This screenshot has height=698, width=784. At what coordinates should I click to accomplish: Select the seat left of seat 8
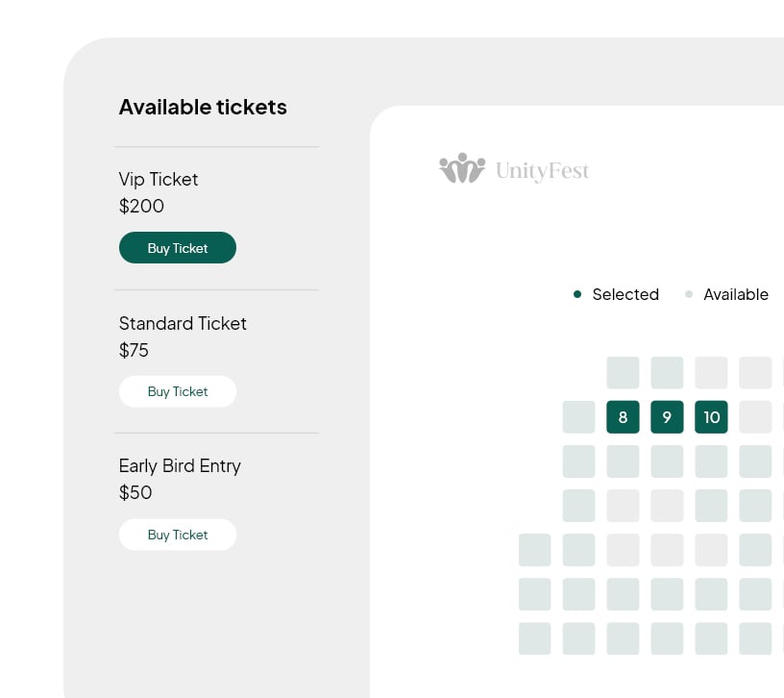[x=578, y=417]
